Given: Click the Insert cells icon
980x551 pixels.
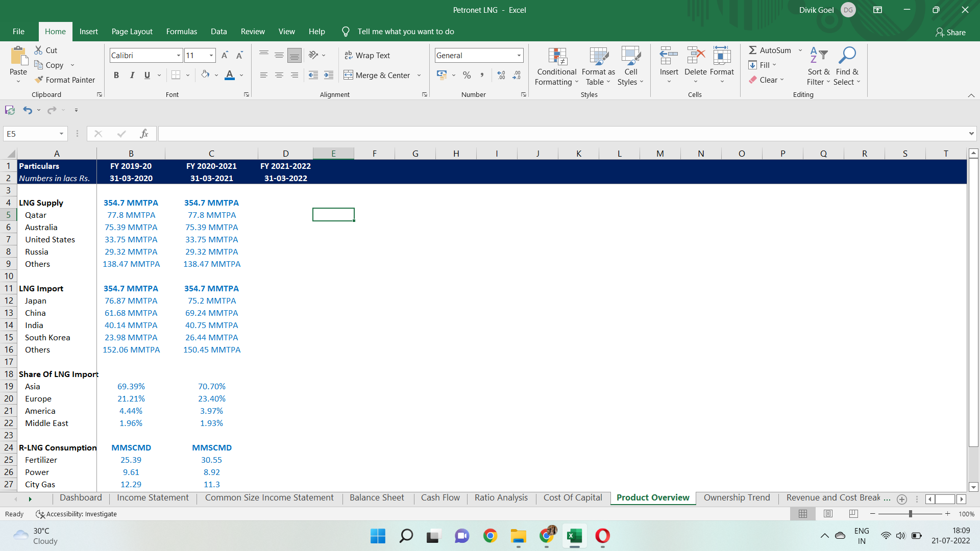Looking at the screenshot, I should coord(669,55).
